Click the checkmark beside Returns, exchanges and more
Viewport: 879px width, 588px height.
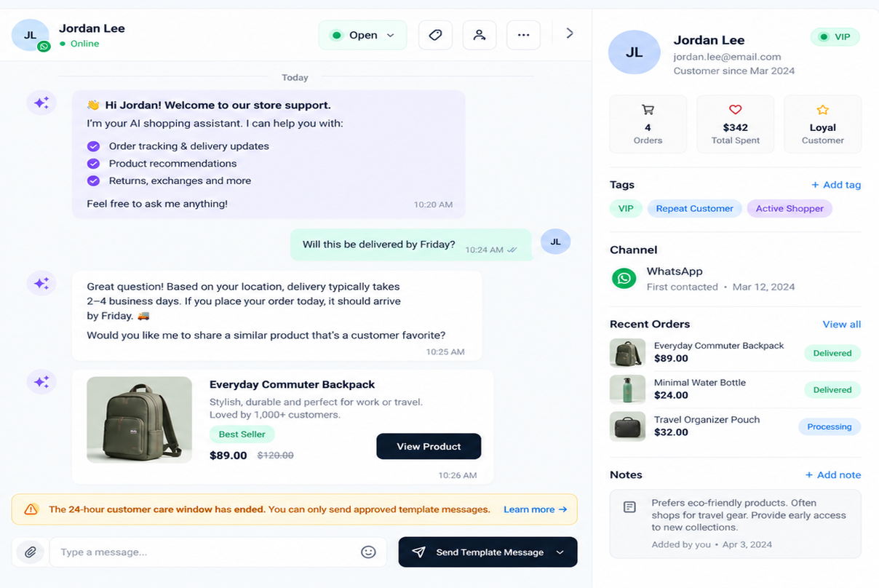click(93, 180)
